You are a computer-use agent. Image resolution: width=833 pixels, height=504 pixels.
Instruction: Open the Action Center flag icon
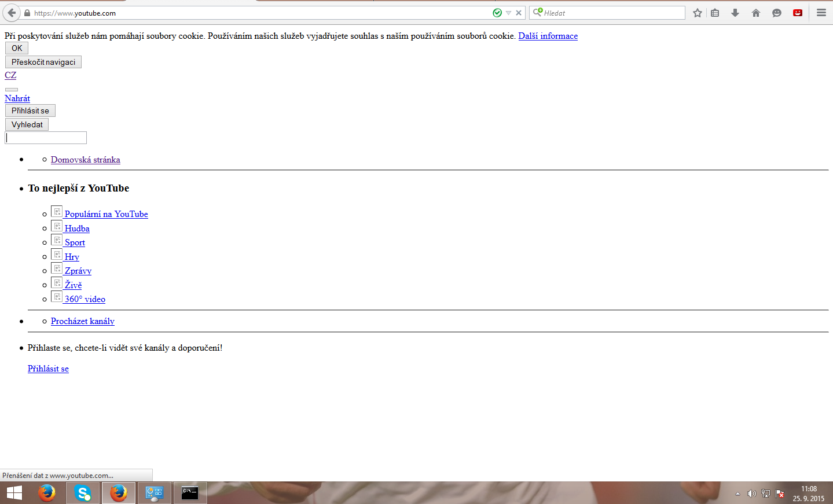pyautogui.click(x=780, y=494)
